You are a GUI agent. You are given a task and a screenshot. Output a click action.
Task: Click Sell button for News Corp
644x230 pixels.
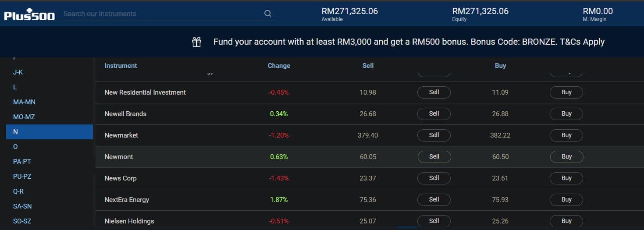(x=434, y=178)
